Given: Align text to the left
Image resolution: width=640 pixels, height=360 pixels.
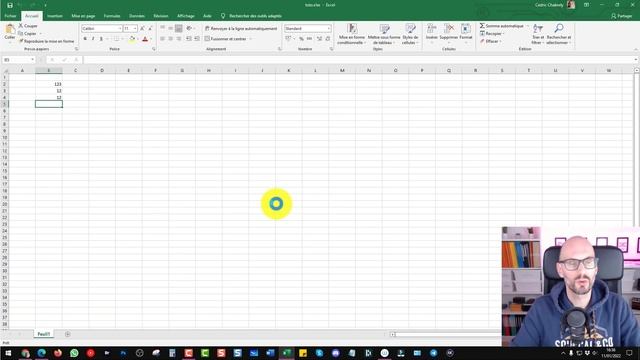Looking at the screenshot, I should pos(162,39).
